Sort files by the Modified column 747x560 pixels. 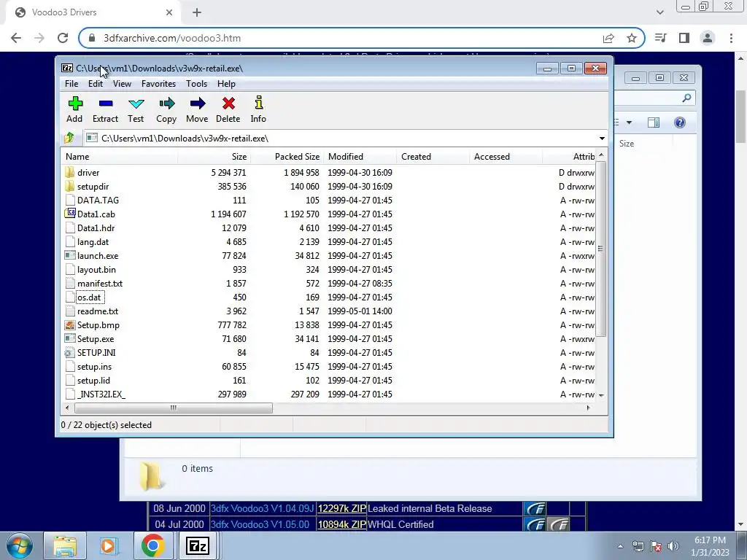coord(360,157)
